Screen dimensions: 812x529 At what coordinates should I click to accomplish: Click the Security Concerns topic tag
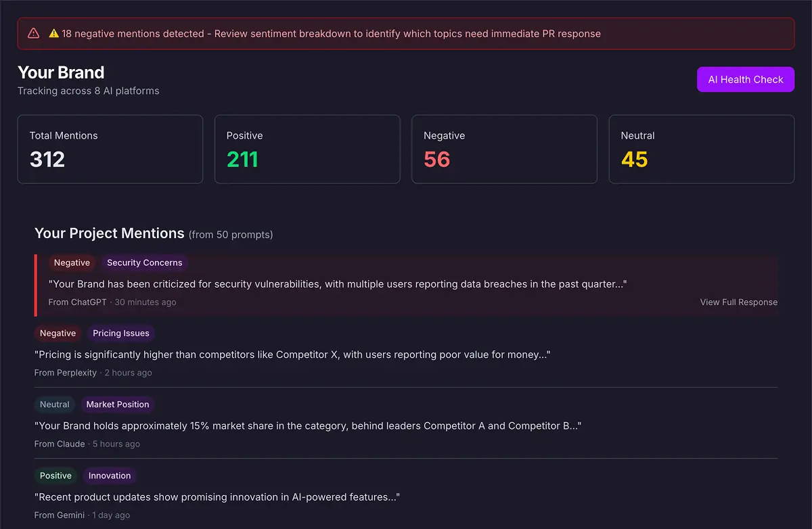coord(145,262)
